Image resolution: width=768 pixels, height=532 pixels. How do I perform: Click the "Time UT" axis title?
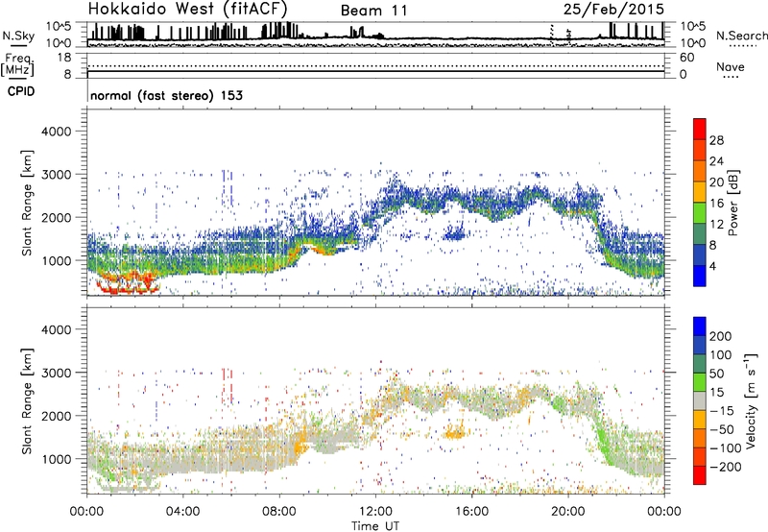[x=375, y=525]
